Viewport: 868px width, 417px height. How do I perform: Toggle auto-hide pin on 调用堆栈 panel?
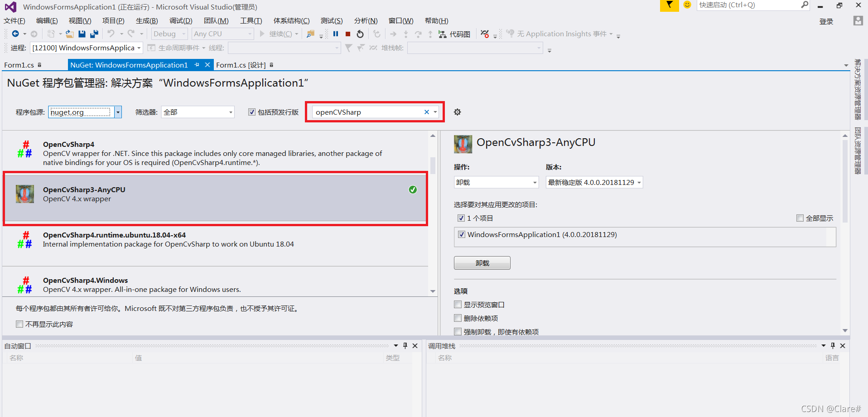click(833, 346)
